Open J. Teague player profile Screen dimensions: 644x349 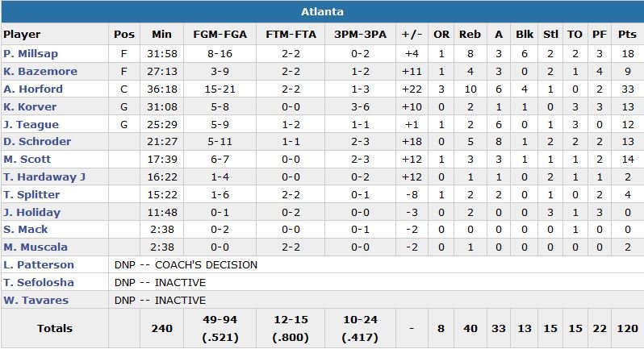pos(31,125)
